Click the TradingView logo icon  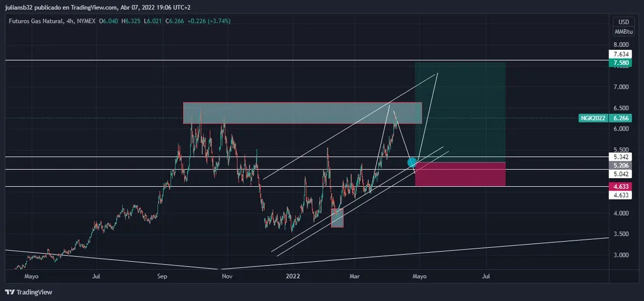tap(10, 292)
